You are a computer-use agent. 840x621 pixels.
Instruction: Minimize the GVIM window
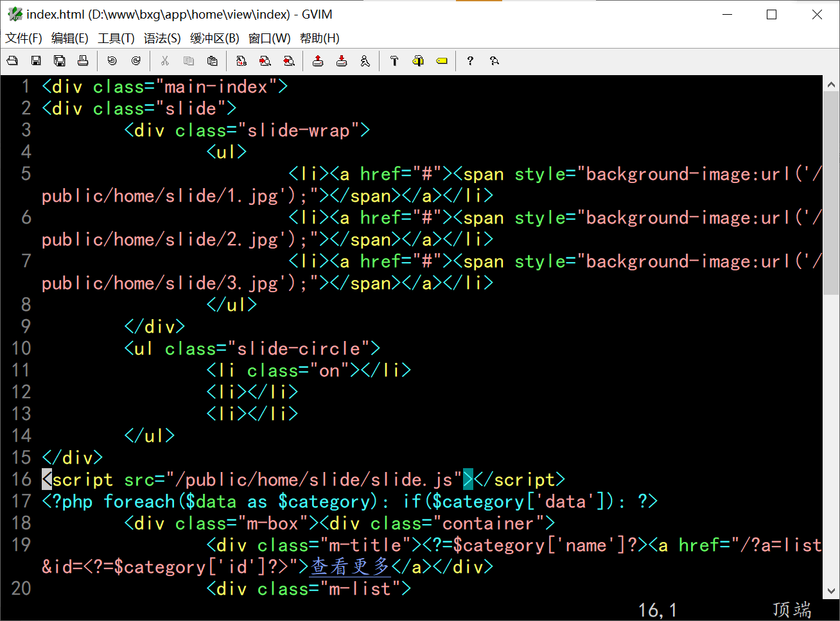(x=728, y=14)
